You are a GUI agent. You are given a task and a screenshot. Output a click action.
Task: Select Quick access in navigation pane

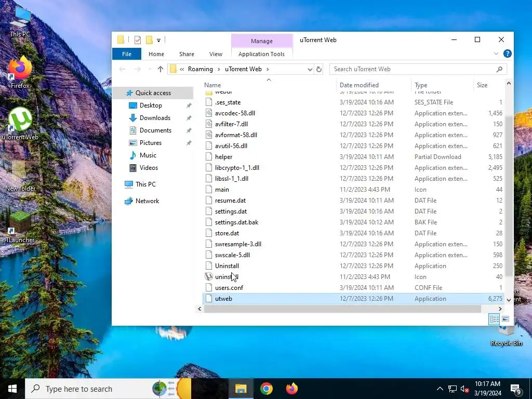[153, 93]
